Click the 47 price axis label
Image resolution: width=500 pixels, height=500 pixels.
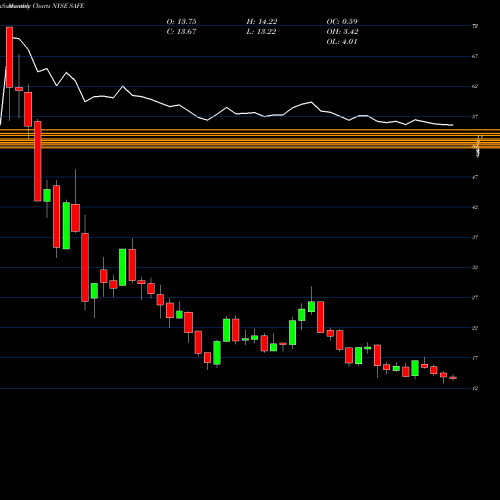click(475, 177)
